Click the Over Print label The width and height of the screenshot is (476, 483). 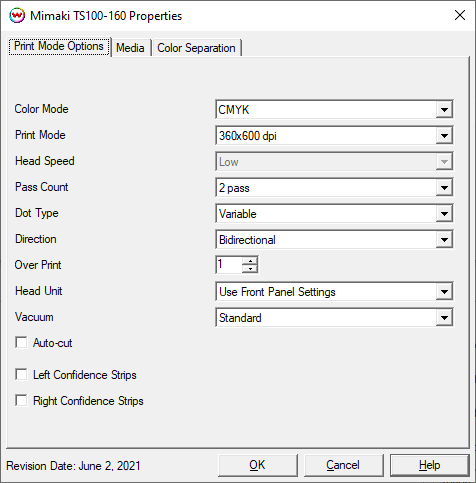[38, 265]
